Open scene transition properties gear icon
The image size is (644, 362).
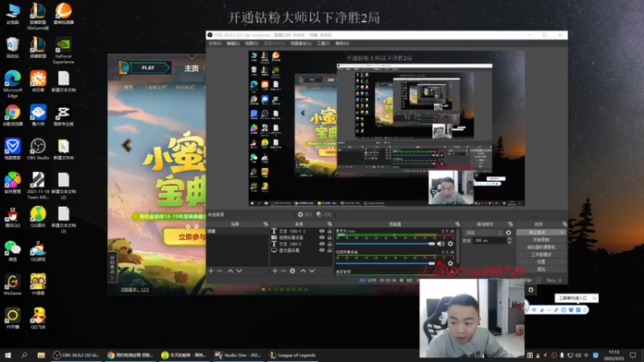(x=509, y=232)
